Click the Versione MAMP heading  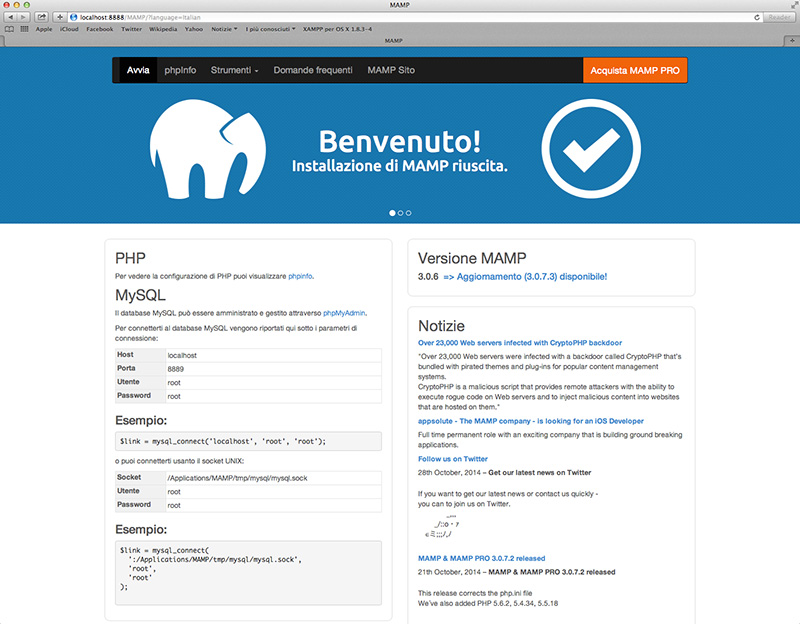point(472,258)
